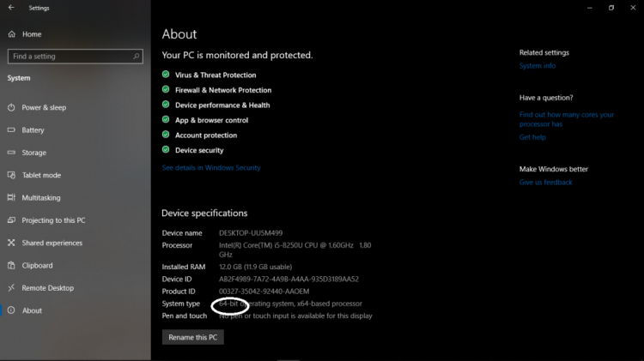Viewport: 644px width, 361px height.
Task: Click the Give us feedback link
Action: [x=545, y=183]
